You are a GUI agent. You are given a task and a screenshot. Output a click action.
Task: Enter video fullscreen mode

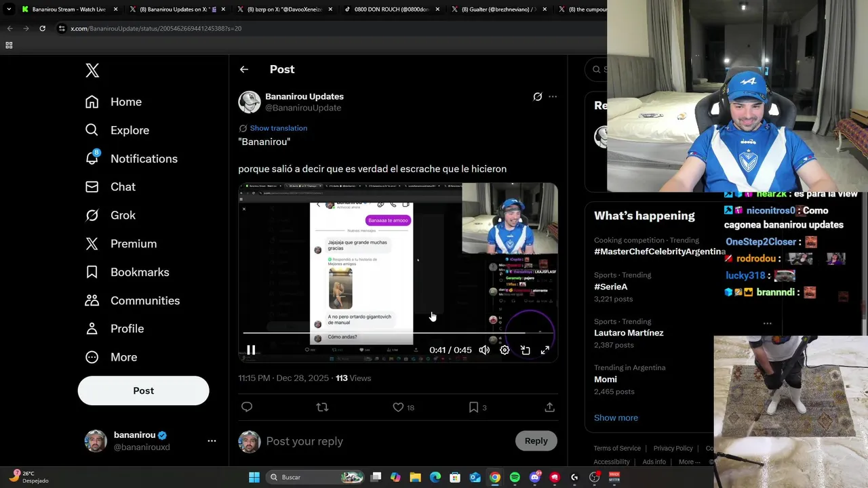pos(545,350)
